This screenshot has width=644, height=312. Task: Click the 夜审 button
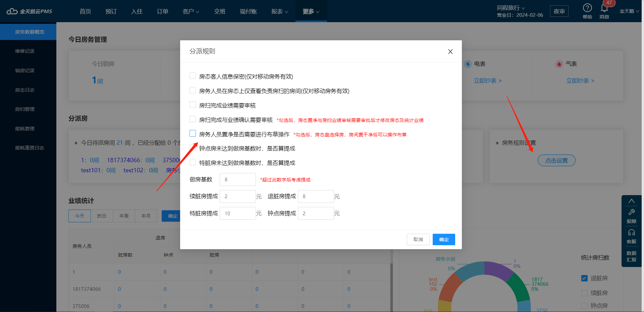(x=559, y=11)
